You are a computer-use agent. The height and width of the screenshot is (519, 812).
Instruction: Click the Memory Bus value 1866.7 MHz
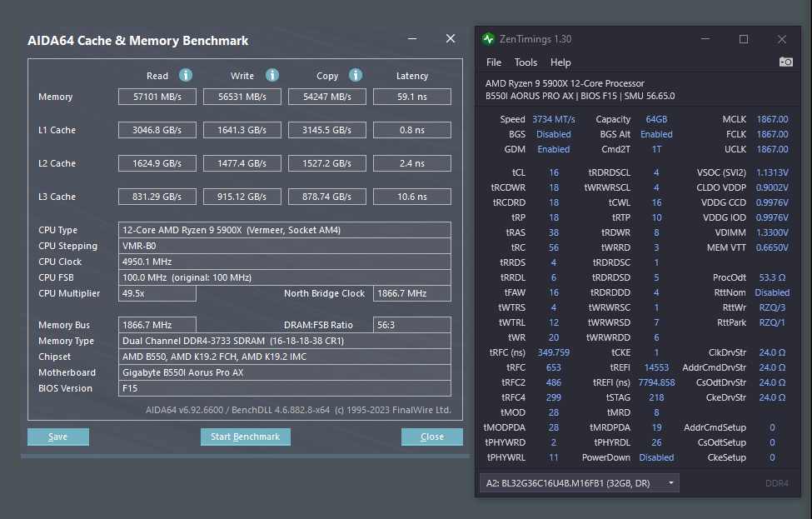(157, 325)
